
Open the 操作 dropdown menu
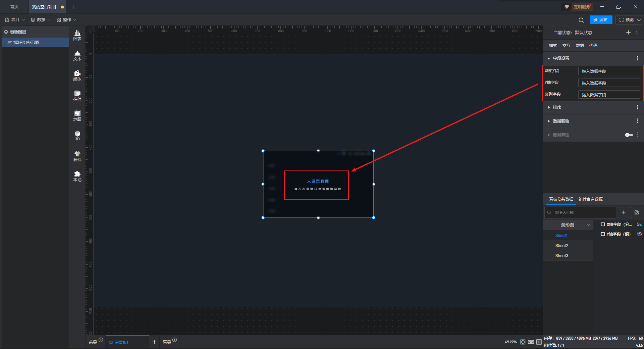point(66,20)
